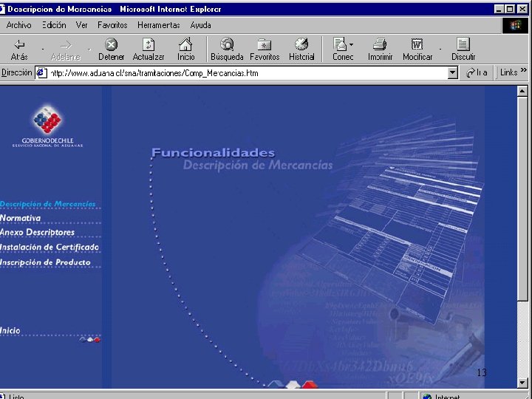Open the Edición menu
532x399 pixels.
click(54, 25)
